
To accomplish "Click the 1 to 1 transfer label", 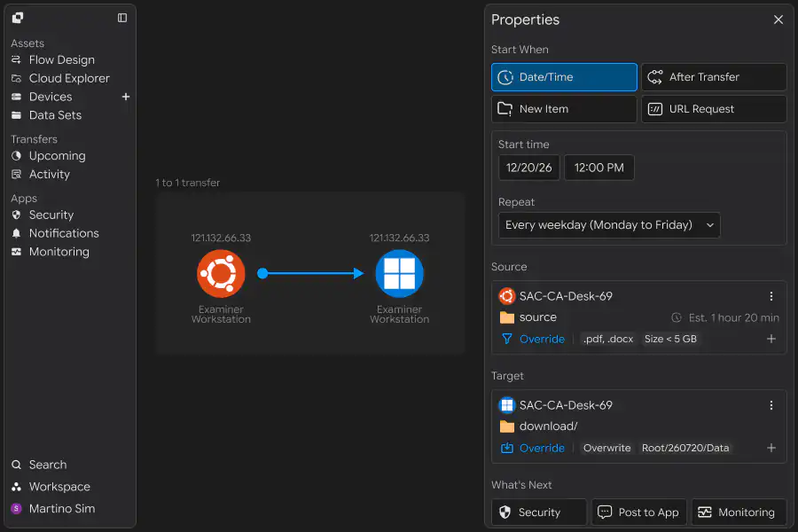I will coord(188,183).
